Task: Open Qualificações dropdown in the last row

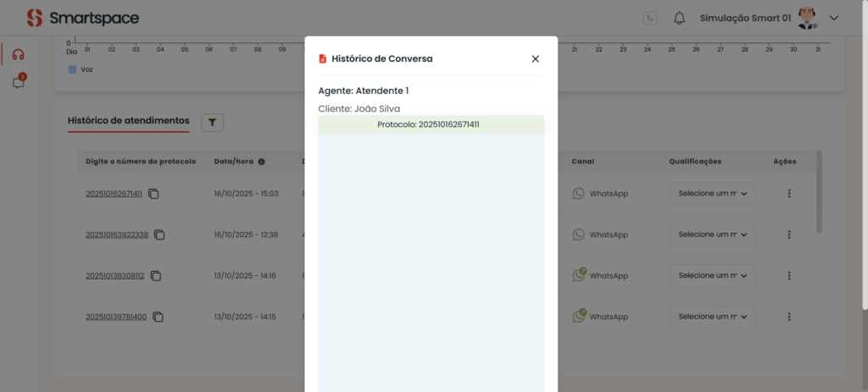Action: [712, 317]
